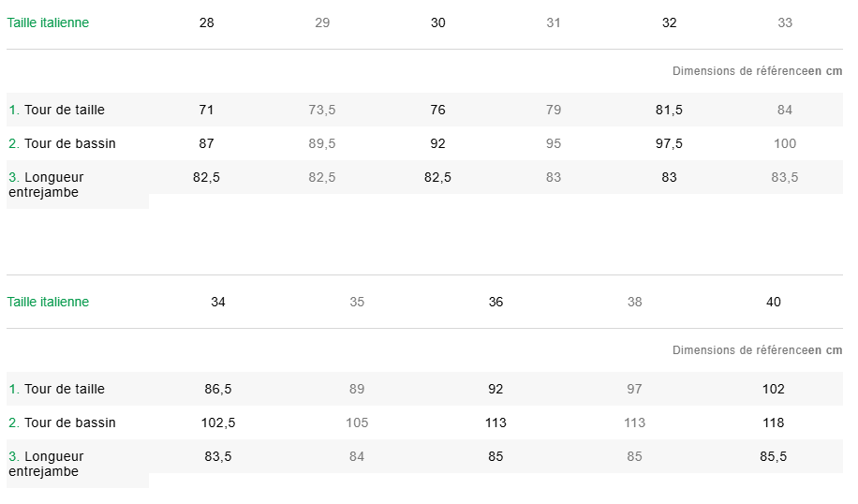
Task: Click Italian size 40 column header
Action: [x=773, y=302]
